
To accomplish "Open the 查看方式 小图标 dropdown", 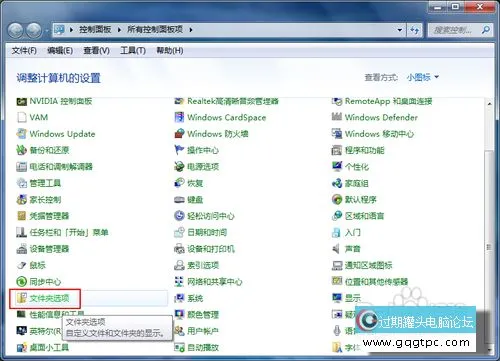I will [x=423, y=77].
